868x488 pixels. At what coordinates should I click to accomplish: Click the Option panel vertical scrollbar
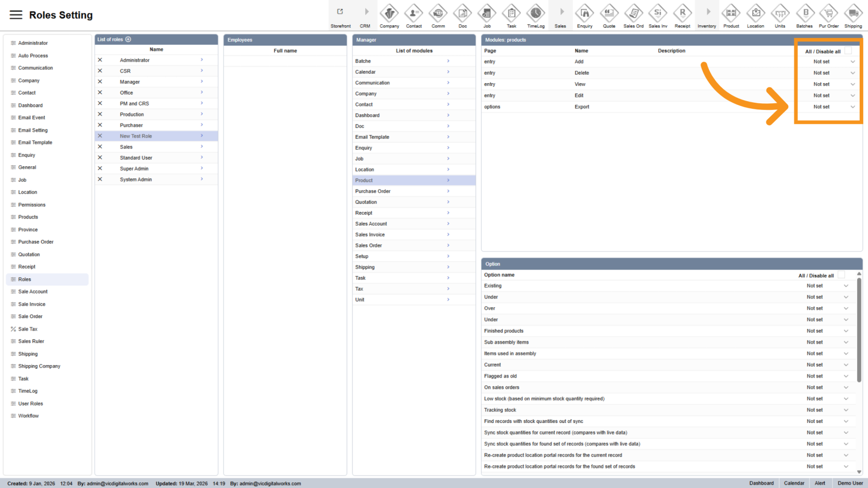[859, 330]
